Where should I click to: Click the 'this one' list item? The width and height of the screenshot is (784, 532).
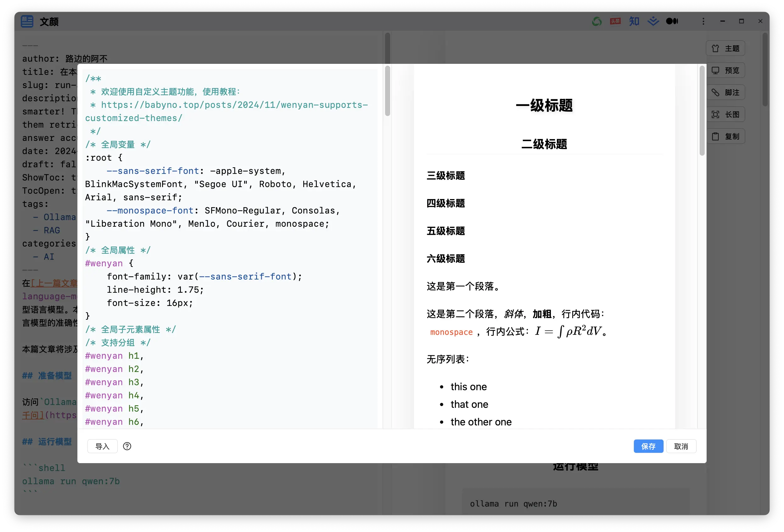[x=468, y=387]
